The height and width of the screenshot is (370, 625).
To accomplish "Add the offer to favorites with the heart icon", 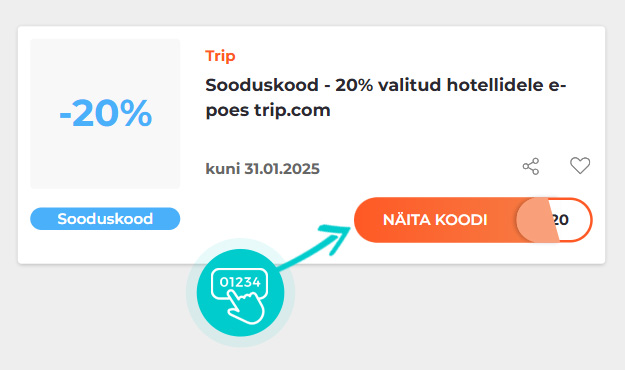I will pos(580,165).
